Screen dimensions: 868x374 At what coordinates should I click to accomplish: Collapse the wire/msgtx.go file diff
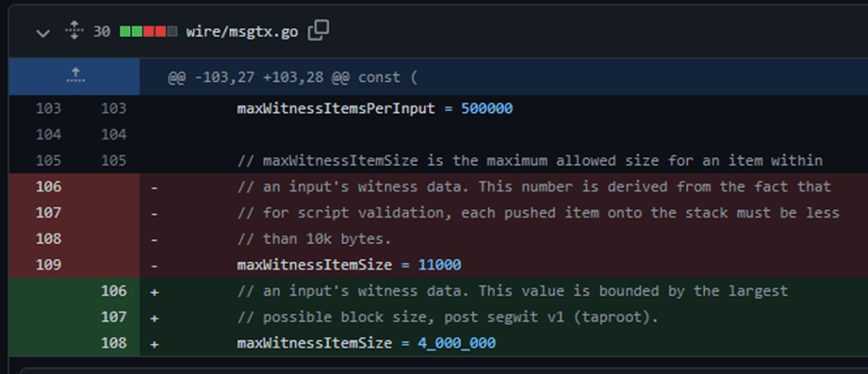[x=42, y=33]
